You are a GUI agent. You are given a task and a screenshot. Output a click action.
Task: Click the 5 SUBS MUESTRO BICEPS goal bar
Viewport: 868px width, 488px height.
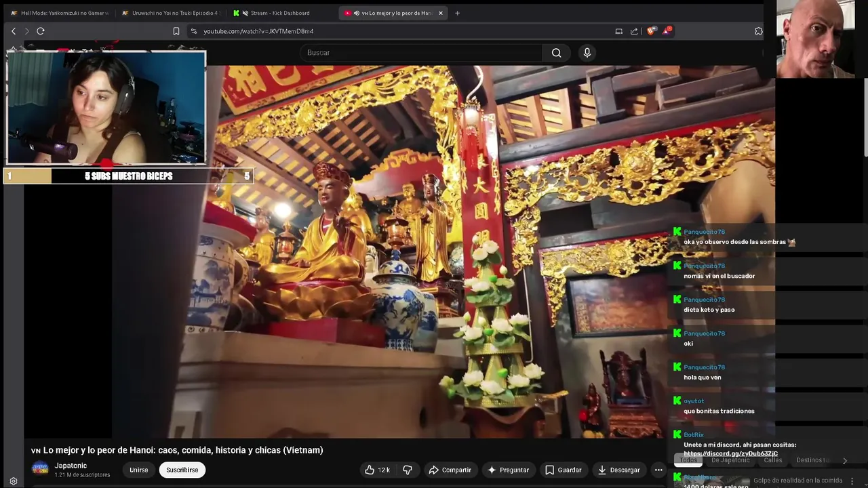129,176
